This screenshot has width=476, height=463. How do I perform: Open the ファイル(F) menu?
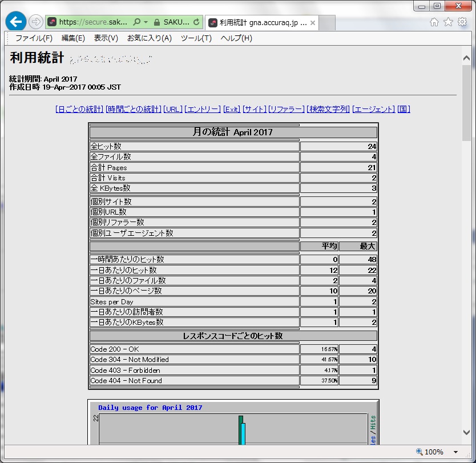click(34, 38)
